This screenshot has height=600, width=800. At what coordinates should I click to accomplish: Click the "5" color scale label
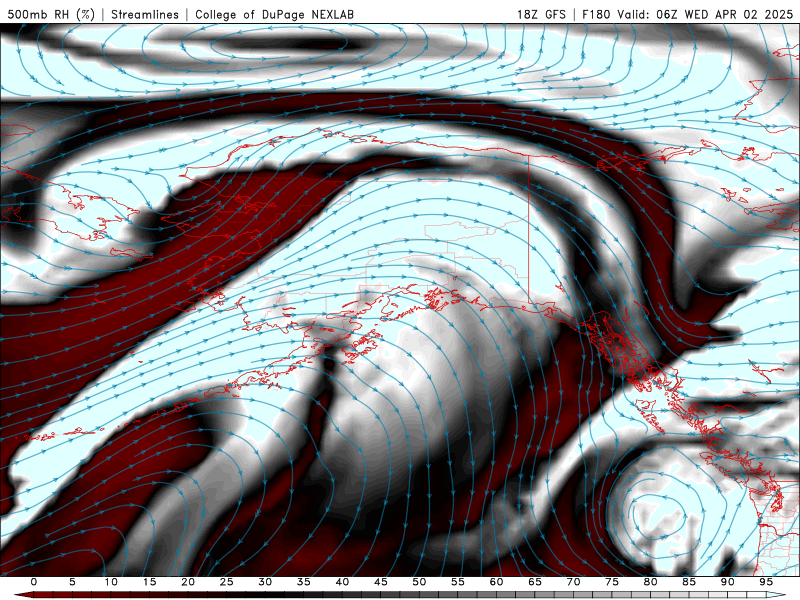point(72,582)
